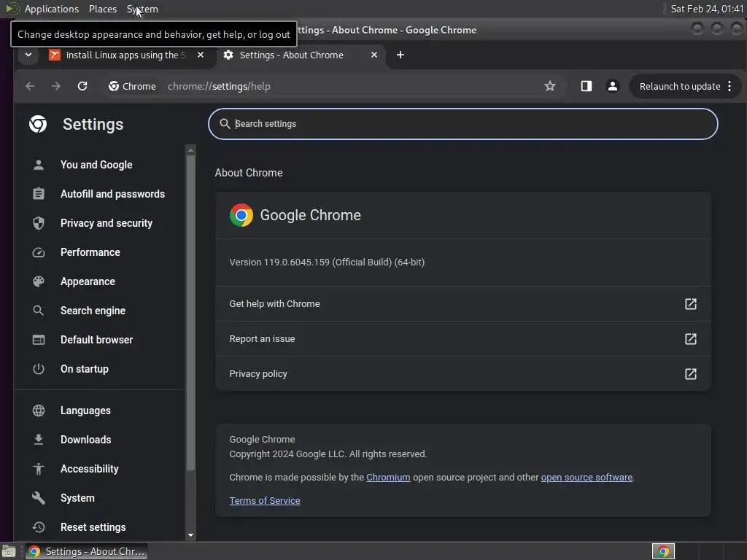Image resolution: width=747 pixels, height=560 pixels.
Task: Go back with the back arrow
Action: click(30, 86)
